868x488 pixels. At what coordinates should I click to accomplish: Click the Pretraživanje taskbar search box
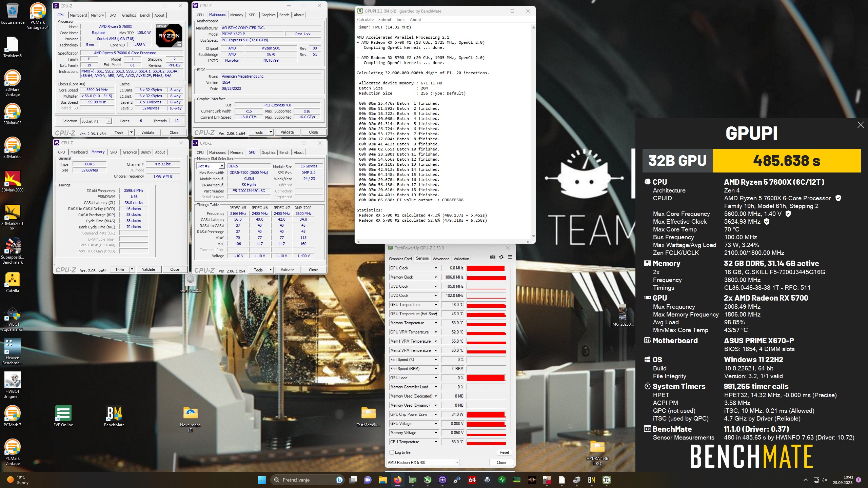307,480
